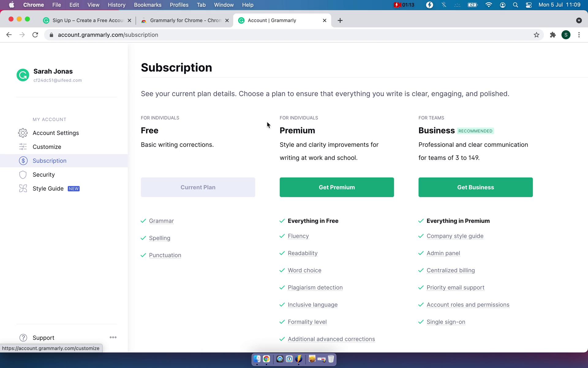
Task: Select the History menu item
Action: coord(116,5)
